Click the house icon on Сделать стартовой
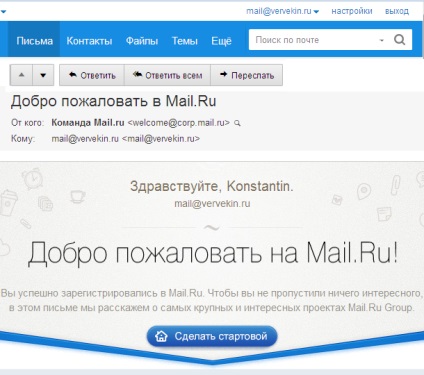Screen dimensions: 424x375 click(x=161, y=336)
